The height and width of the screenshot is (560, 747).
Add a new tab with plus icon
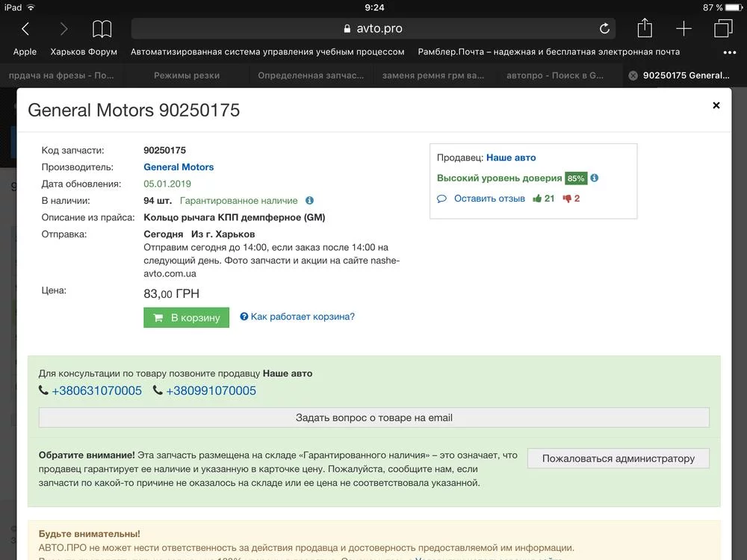pyautogui.click(x=684, y=28)
